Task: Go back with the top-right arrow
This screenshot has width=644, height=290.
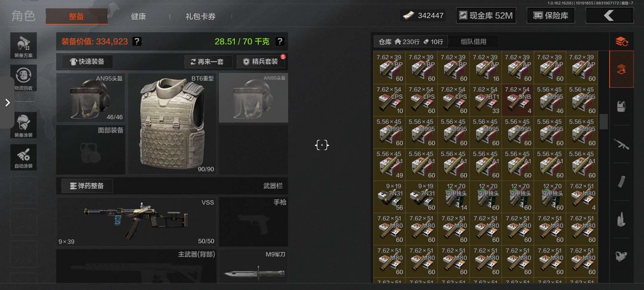Action: (609, 16)
